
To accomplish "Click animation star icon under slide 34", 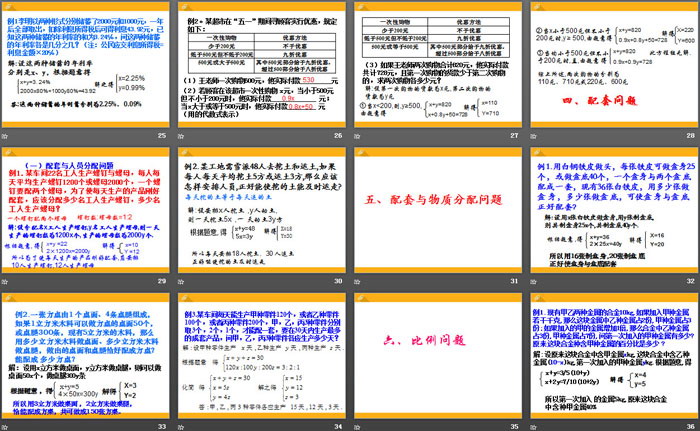I will point(181,427).
